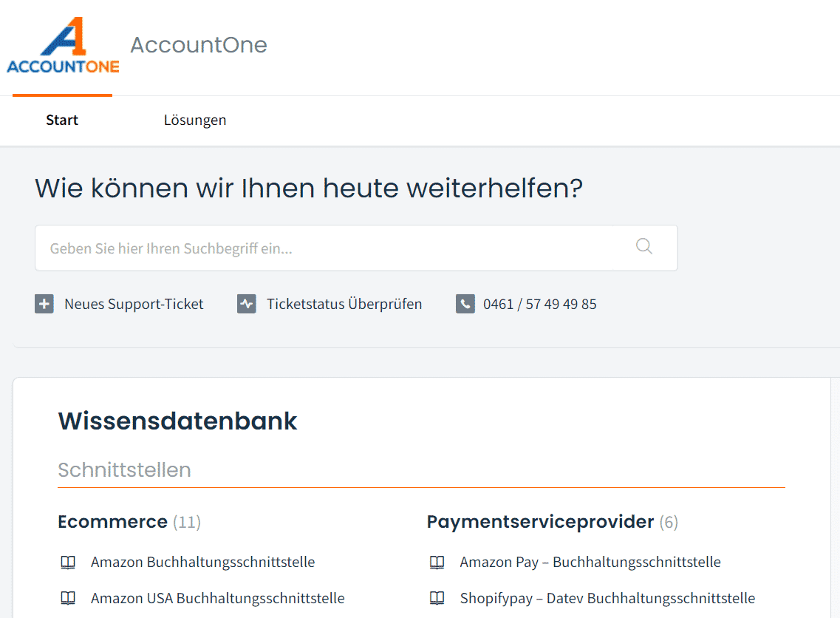Image resolution: width=840 pixels, height=618 pixels.
Task: Open the Schnittstellen section heading
Action: 124,469
